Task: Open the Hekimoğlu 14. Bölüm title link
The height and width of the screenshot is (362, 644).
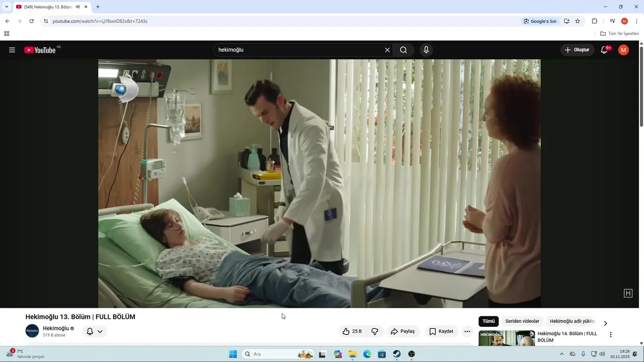Action: 567,337
